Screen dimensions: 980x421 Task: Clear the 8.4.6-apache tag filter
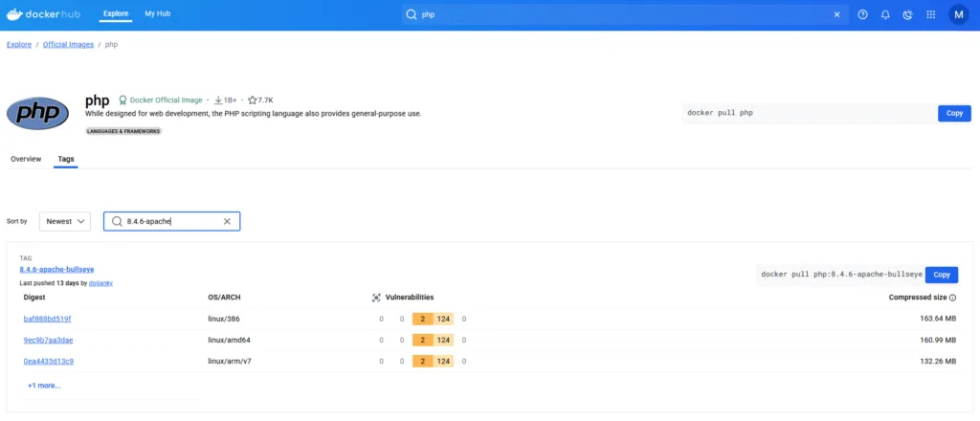(x=227, y=221)
